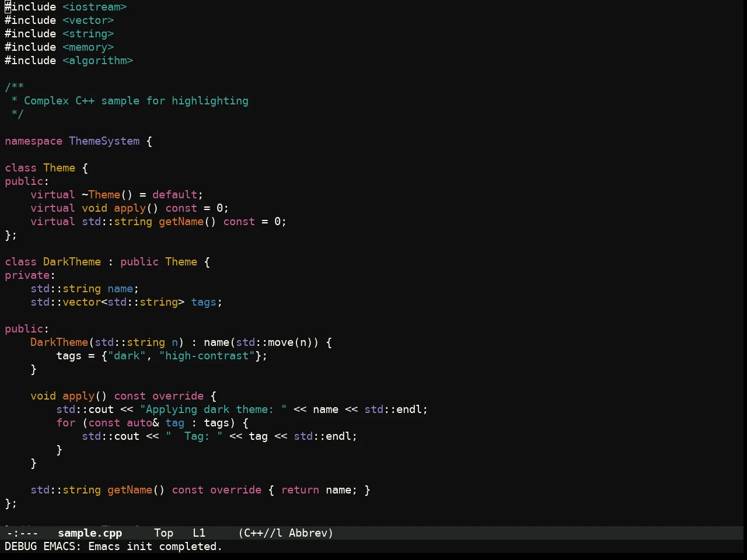Click auto& in the for loop
This screenshot has width=747, height=560.
tap(143, 423)
